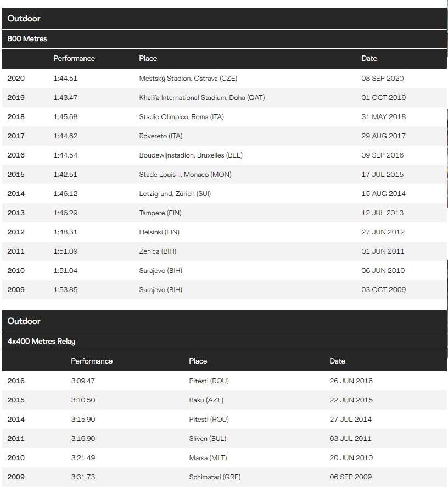
Task: Click Mestský Stadion, Ostrava (CZE) place
Action: coord(188,79)
